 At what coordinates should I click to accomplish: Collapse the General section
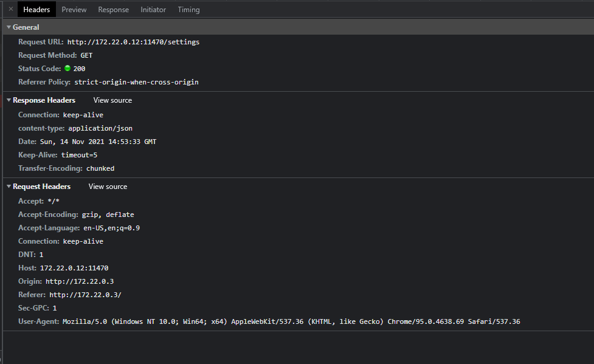click(x=9, y=27)
